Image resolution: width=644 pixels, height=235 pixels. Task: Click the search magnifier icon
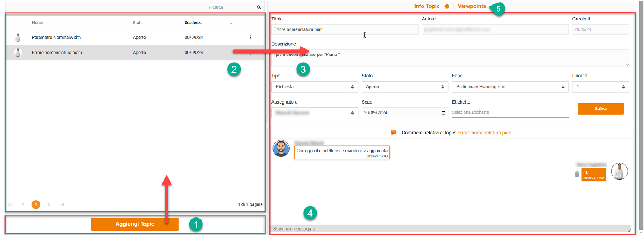259,7
